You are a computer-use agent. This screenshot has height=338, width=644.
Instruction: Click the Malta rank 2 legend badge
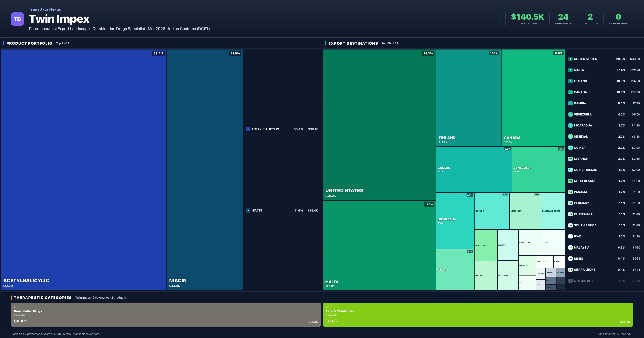pos(570,70)
